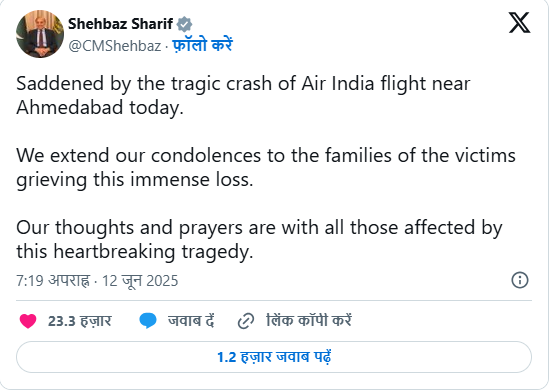Click the pink heart like icon

[x=28, y=321]
